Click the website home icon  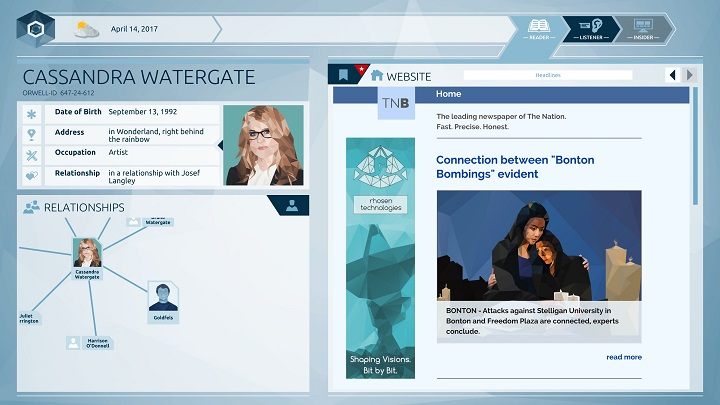[377, 75]
